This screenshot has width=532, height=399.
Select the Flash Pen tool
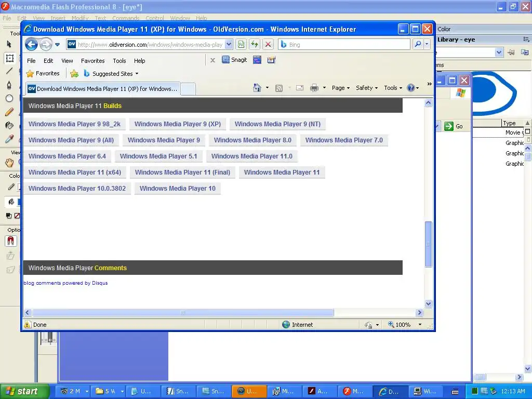(9, 85)
